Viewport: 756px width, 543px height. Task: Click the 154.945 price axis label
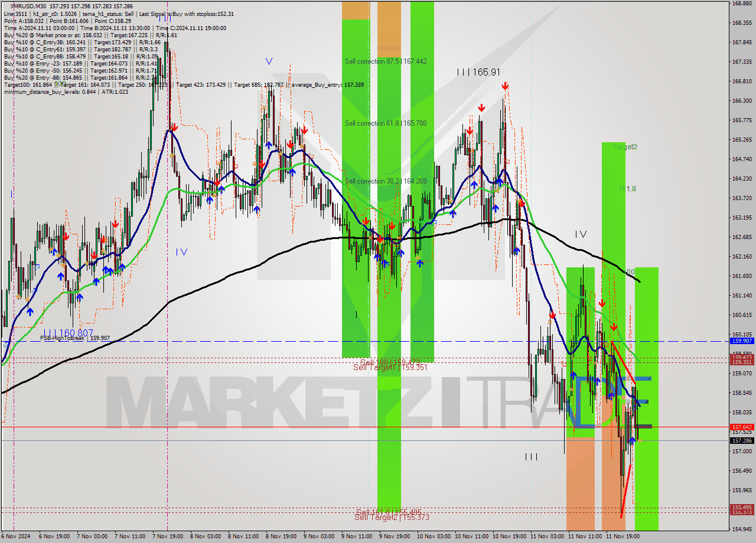pos(742,529)
